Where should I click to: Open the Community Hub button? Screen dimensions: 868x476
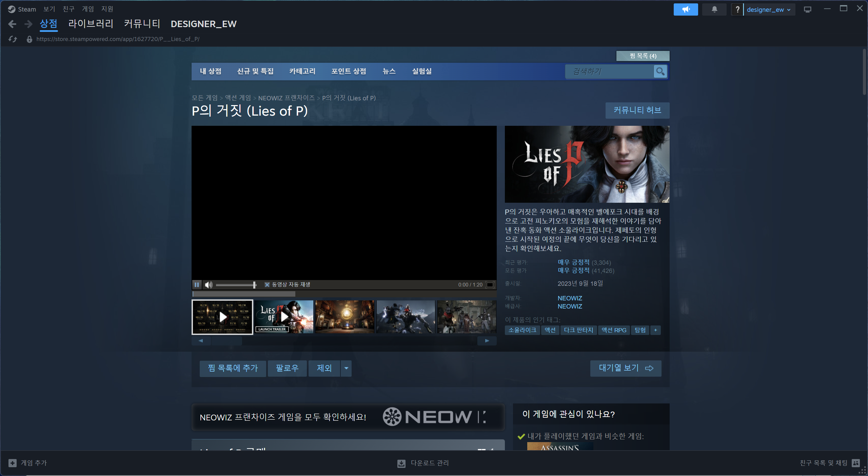coord(637,110)
